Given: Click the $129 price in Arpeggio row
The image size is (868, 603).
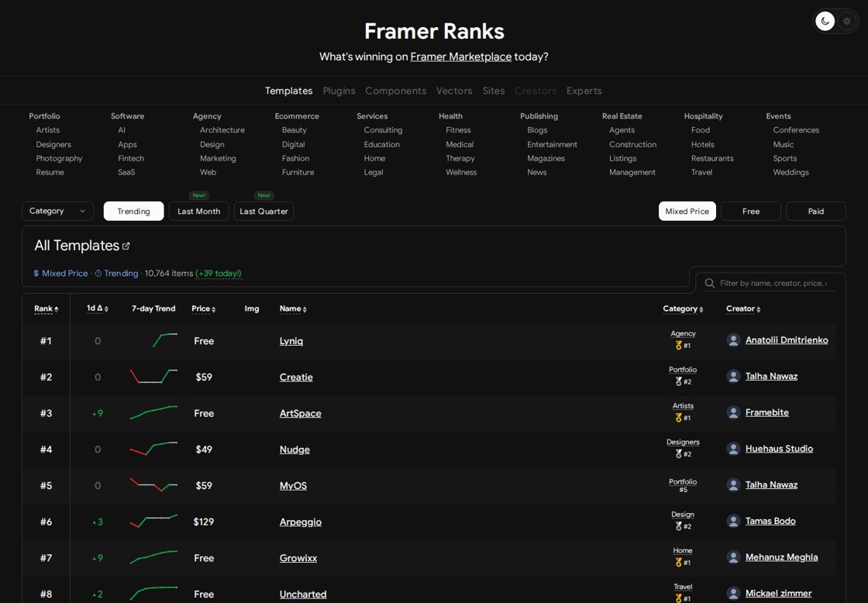Looking at the screenshot, I should (x=203, y=522).
